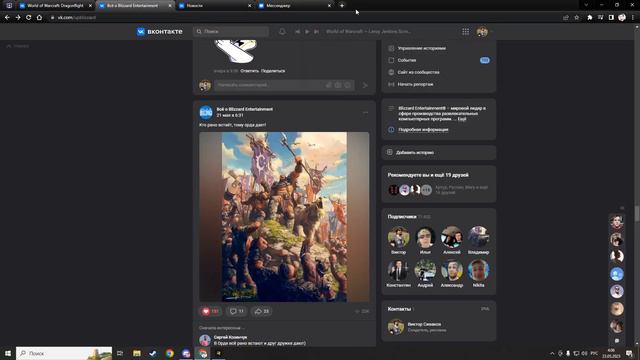Open the VK services grid menu
Screen dimensions: 640x360
[465, 31]
